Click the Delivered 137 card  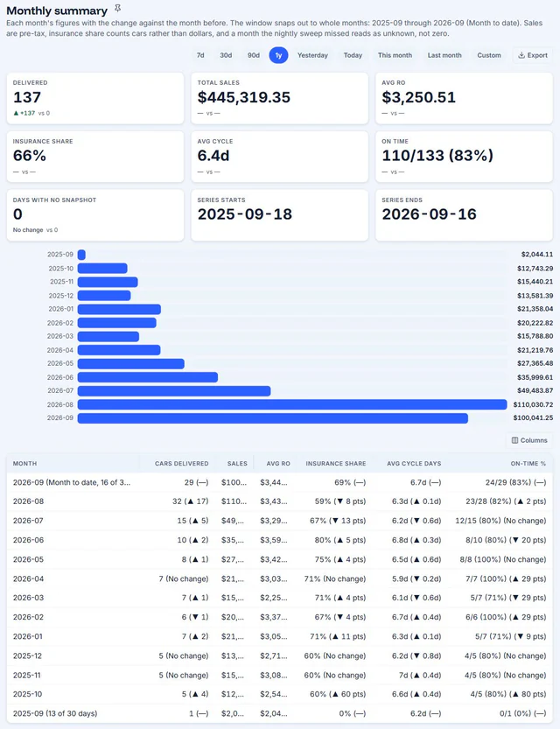[95, 98]
